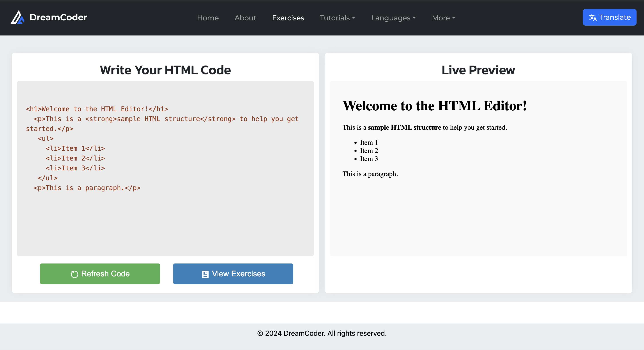Click the bold 'sample HTML structure' preview text
The image size is (644, 350).
[x=404, y=127]
